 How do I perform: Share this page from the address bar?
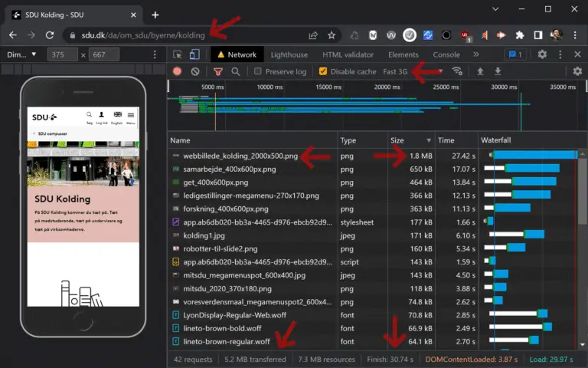click(313, 35)
